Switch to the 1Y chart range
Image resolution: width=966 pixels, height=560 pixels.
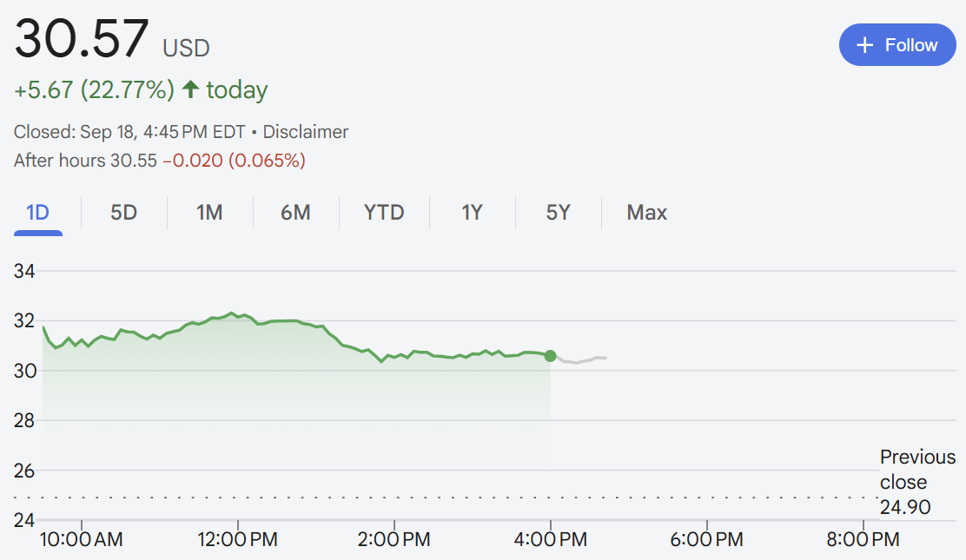click(x=472, y=213)
